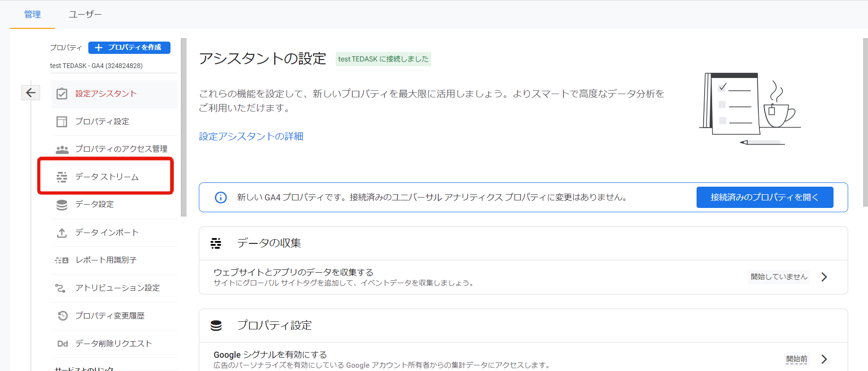The width and height of the screenshot is (868, 371).
Task: Click info icon in GA4 notice banner
Action: [x=221, y=198]
